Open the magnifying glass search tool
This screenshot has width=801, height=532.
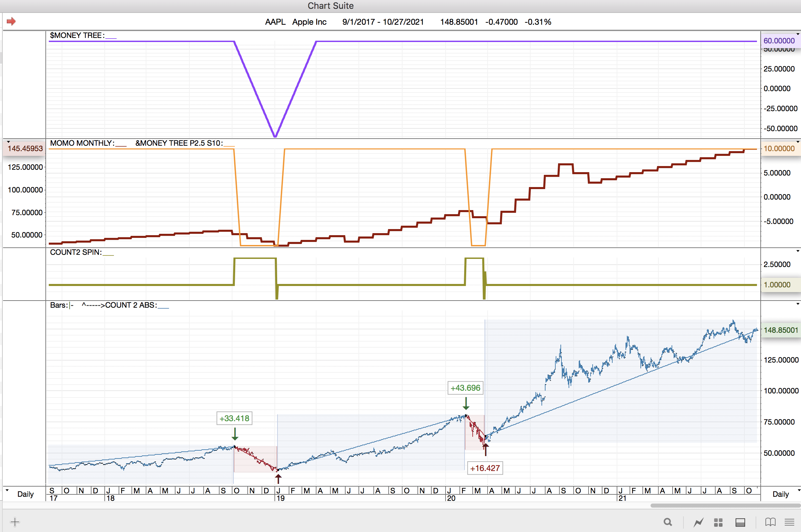(x=668, y=522)
